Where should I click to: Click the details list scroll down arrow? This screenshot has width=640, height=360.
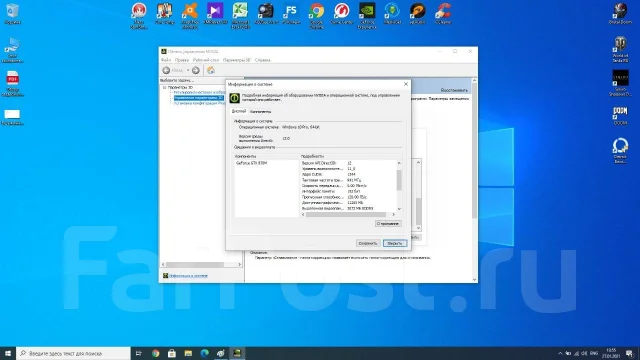(x=399, y=209)
